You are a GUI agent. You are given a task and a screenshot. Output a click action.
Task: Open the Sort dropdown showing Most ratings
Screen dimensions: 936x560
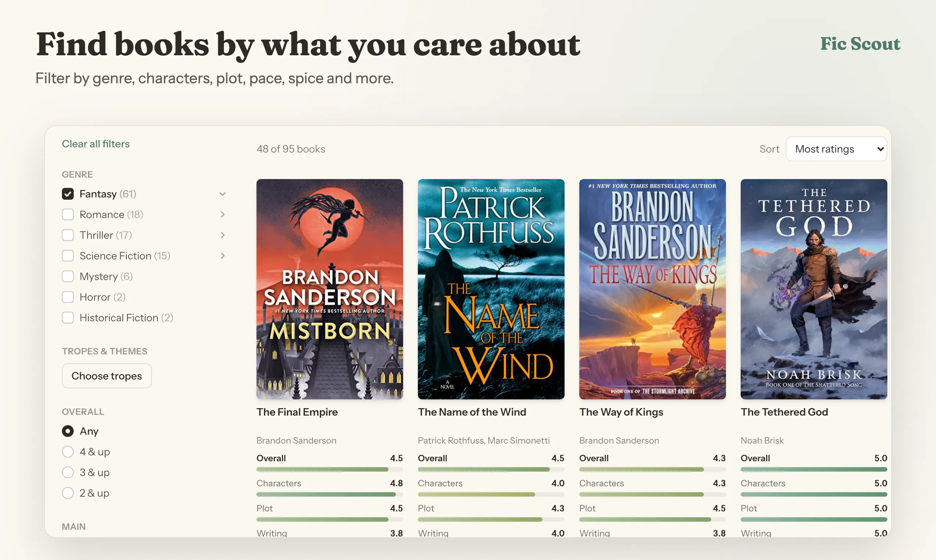point(836,149)
